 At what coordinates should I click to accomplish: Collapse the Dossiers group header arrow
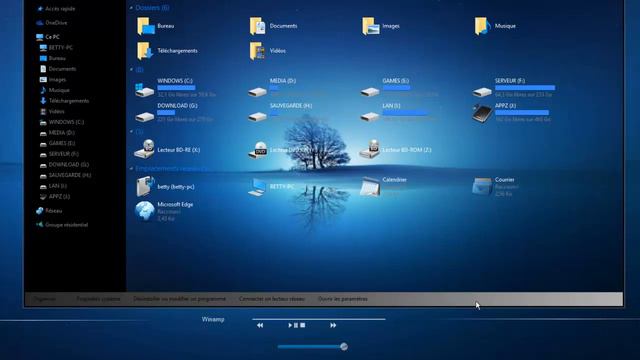(x=131, y=8)
